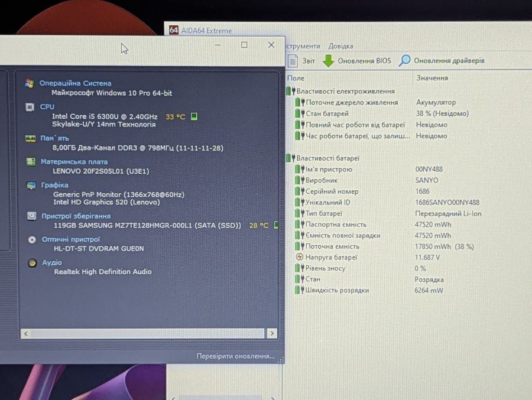Click battery icon beside Виробник
The height and width of the screenshot is (400, 532).
click(x=299, y=180)
